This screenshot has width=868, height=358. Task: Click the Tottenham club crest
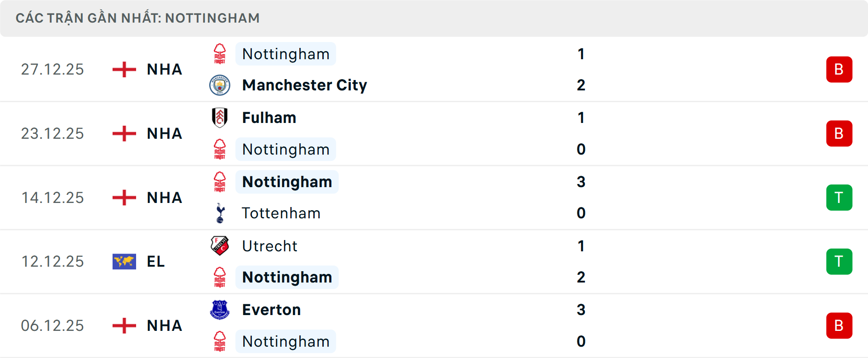(220, 213)
